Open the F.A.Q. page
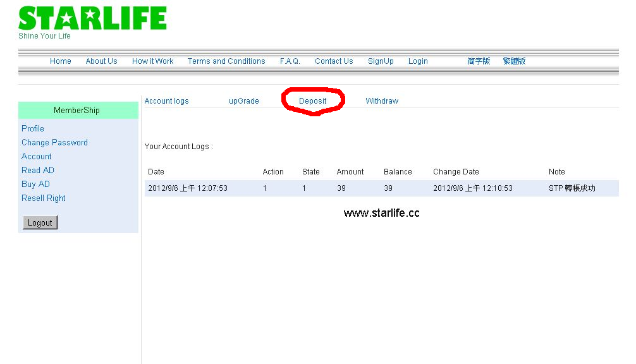This screenshot has height=364, width=636. pos(290,61)
